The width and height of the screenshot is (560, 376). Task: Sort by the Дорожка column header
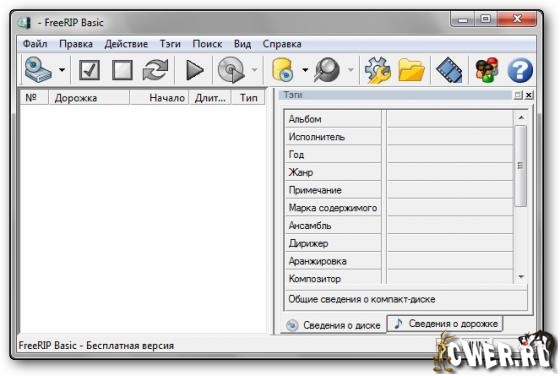(x=89, y=97)
